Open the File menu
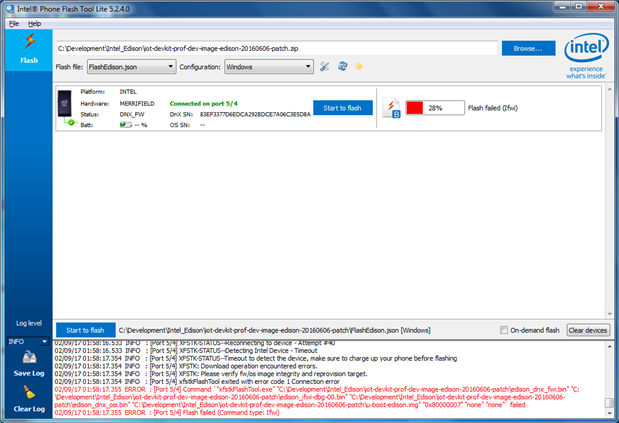The width and height of the screenshot is (619, 423). click(x=14, y=24)
